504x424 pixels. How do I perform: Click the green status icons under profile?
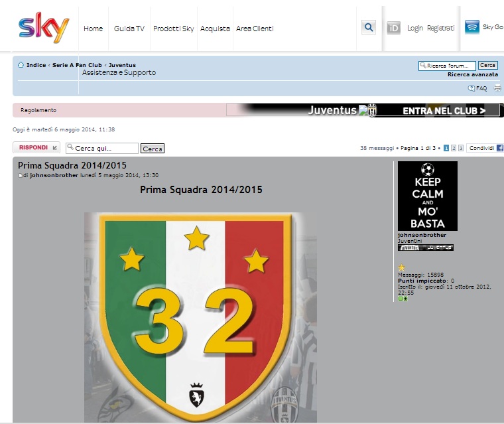point(403,299)
